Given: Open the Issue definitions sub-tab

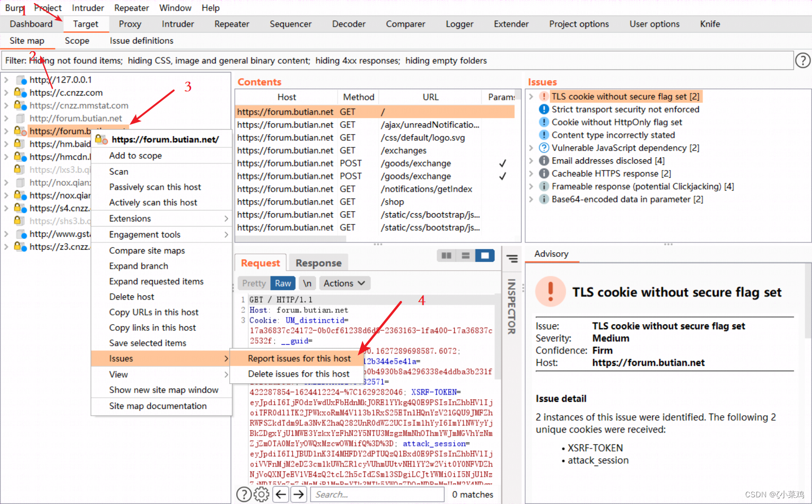Looking at the screenshot, I should click(141, 41).
